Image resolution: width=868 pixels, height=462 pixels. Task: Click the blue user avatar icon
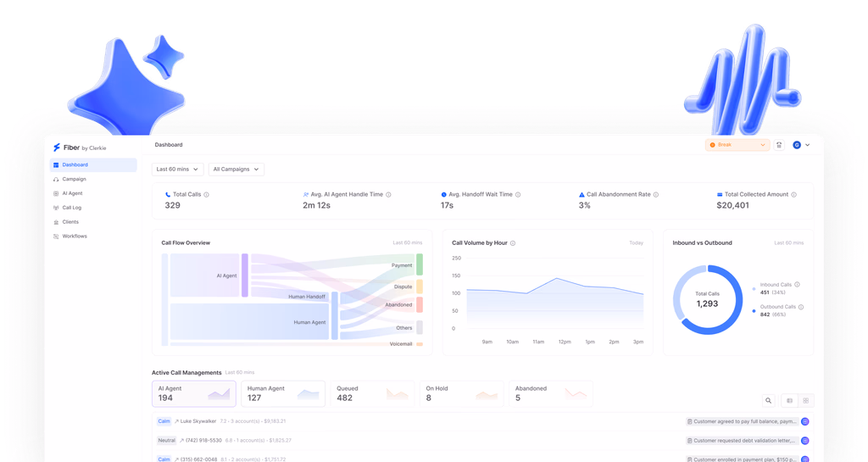point(797,145)
